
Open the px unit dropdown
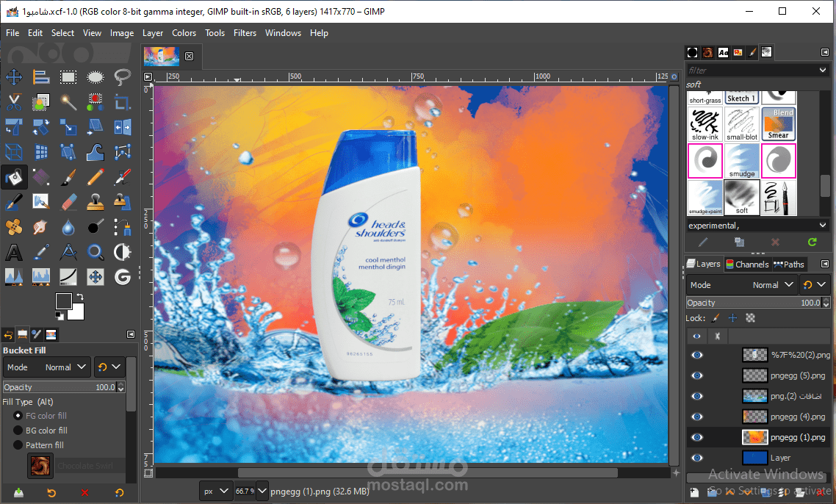coord(216,492)
